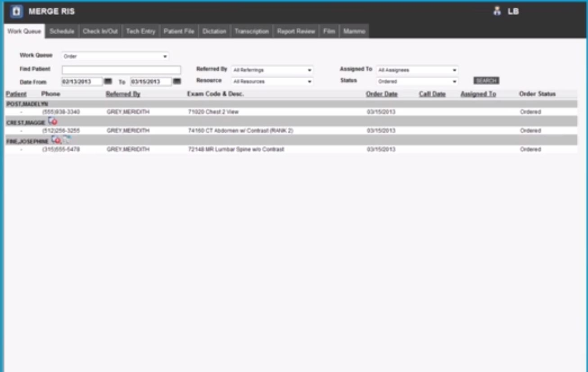The image size is (588, 372).
Task: Click the order date in the MR Lumbar Spine row
Action: click(381, 149)
